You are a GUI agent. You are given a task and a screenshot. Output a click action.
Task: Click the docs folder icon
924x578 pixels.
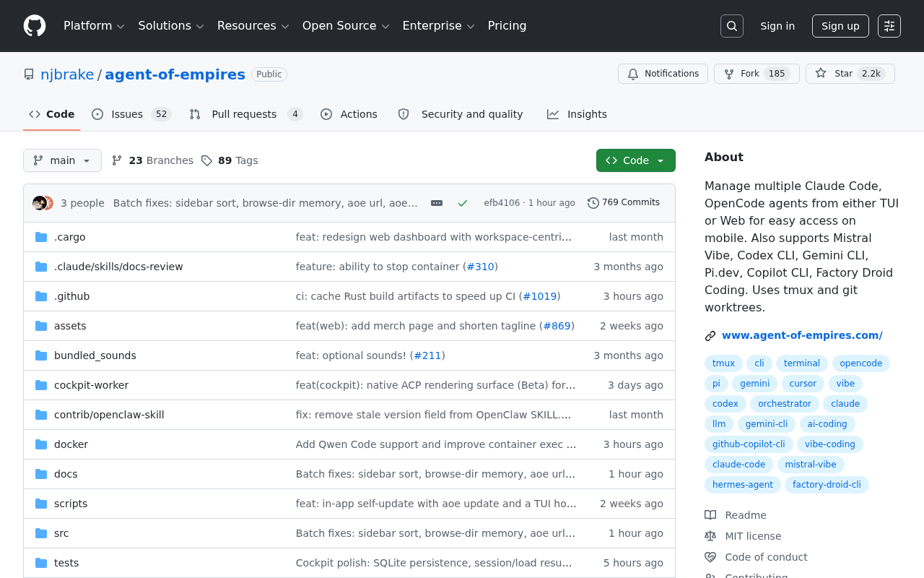pos(41,474)
